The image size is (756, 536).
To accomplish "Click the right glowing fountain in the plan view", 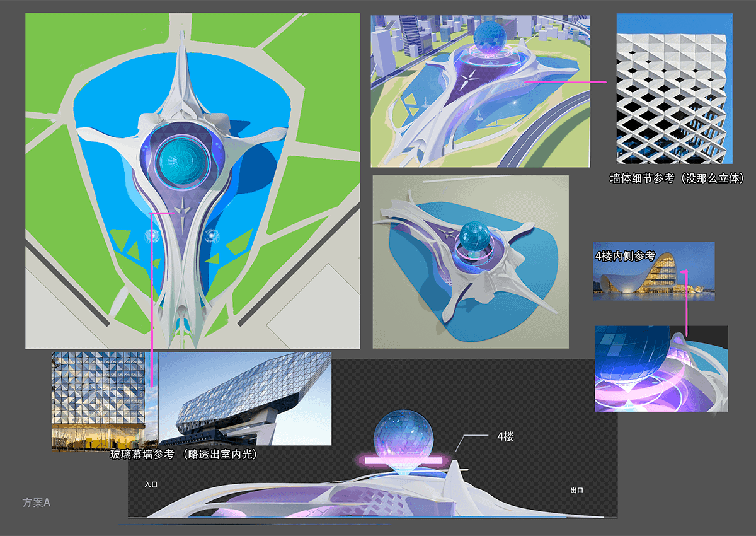I will click(x=210, y=237).
